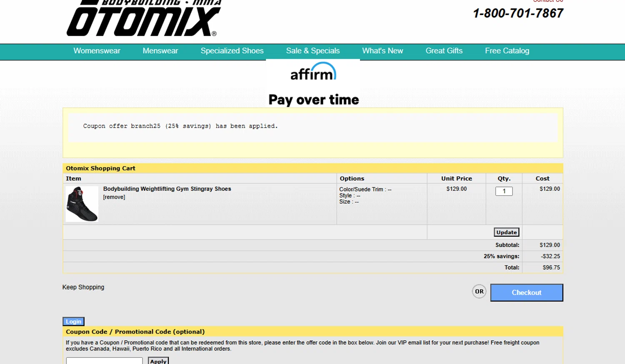Request the Free Catalog
Image resolution: width=625 pixels, height=364 pixels.
click(507, 51)
